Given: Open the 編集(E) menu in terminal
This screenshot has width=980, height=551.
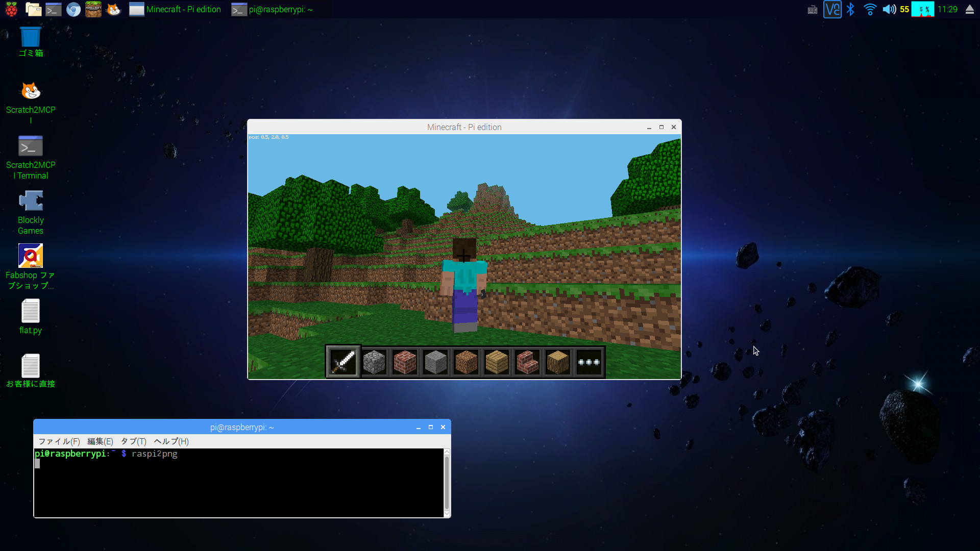Looking at the screenshot, I should pos(100,441).
